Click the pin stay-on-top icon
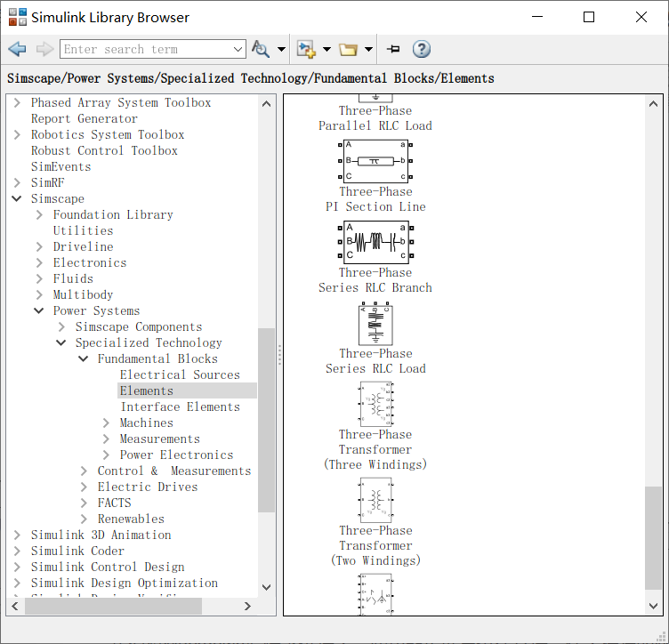Image resolution: width=669 pixels, height=644 pixels. pyautogui.click(x=393, y=49)
